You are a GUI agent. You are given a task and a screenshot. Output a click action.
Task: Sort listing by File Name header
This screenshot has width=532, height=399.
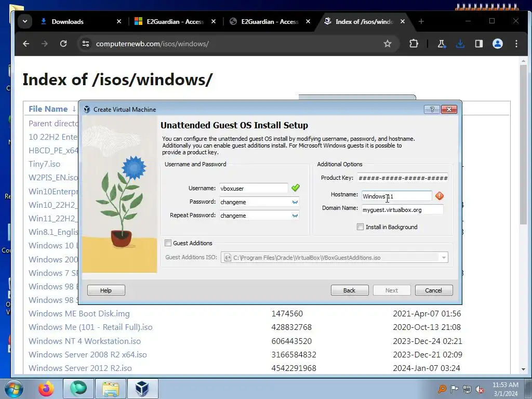[48, 109]
